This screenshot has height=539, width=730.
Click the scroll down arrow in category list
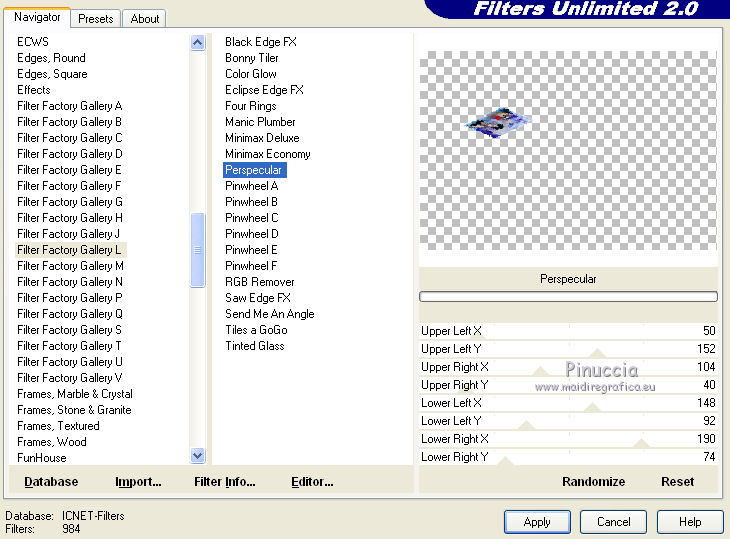[197, 455]
